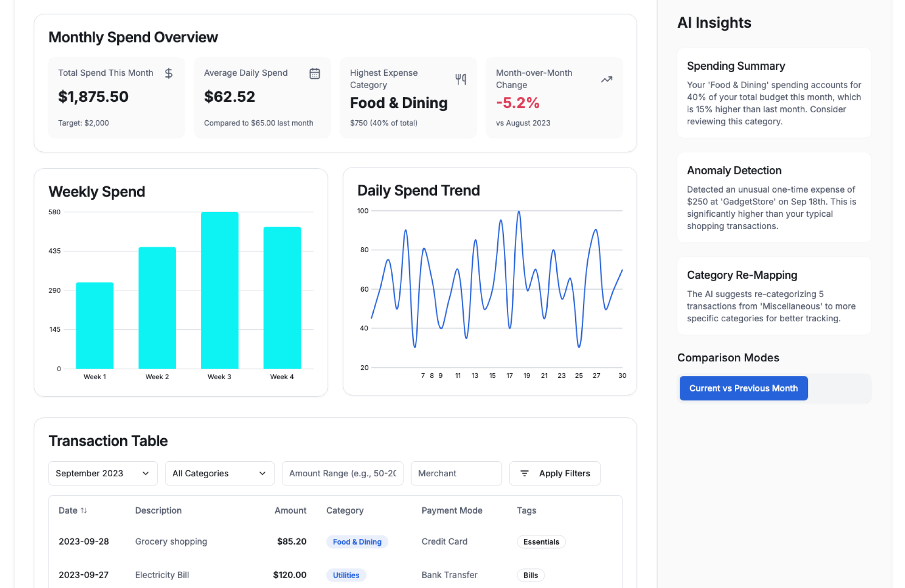Click the empty right side of comparison toggle
This screenshot has height=588, width=905.
pos(839,388)
